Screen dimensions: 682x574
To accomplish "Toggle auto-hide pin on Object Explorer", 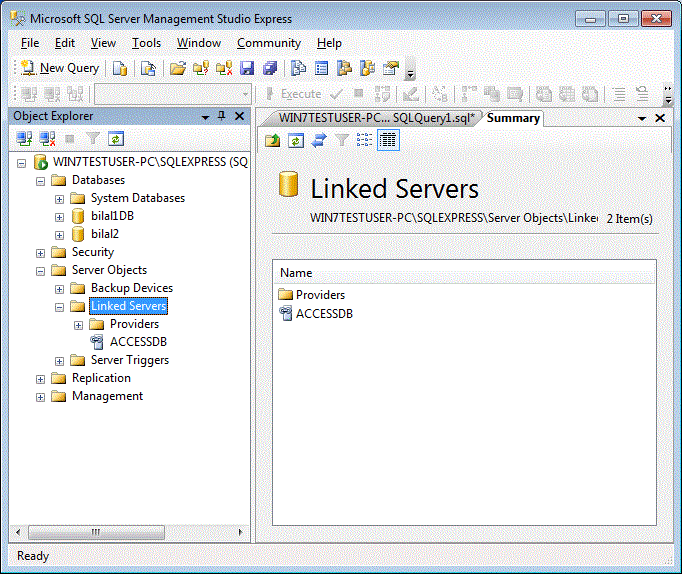I will 222,116.
